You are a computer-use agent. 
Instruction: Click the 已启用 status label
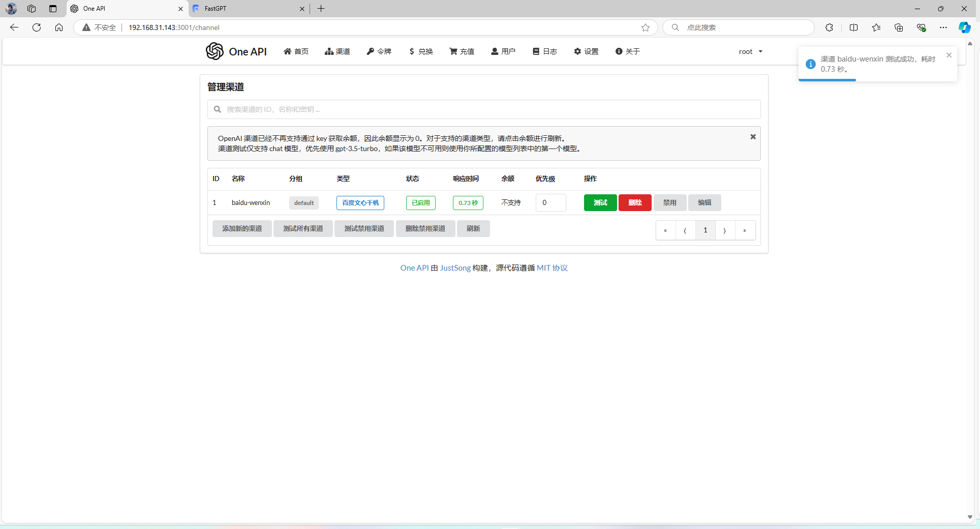[421, 203]
